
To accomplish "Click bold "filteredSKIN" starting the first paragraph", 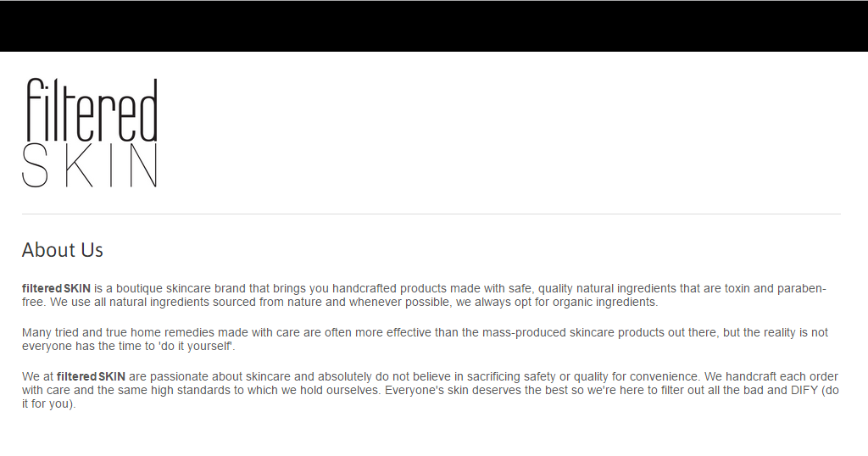I will click(x=56, y=288).
